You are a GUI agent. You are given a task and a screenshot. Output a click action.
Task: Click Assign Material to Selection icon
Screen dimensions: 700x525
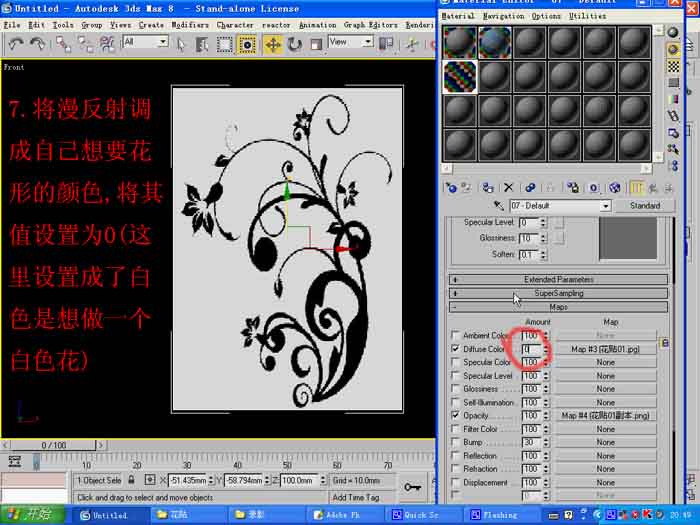(488, 188)
